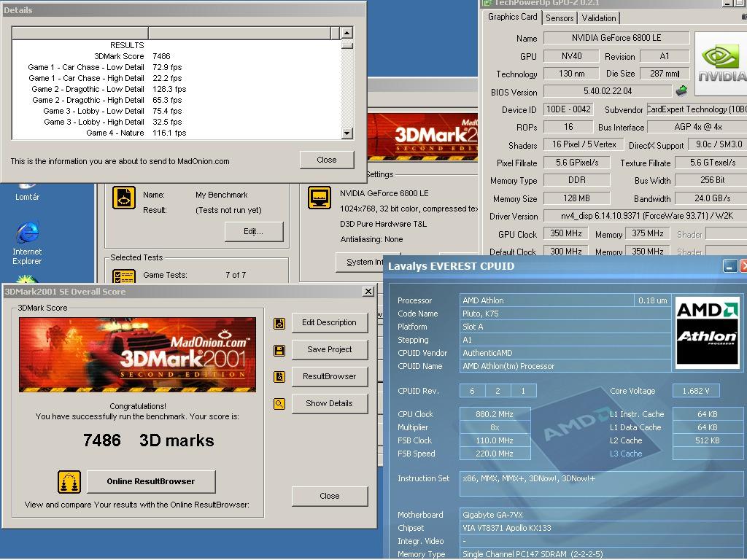Viewport: 747px width, 560px height.
Task: Click the Show Details button
Action: [329, 403]
